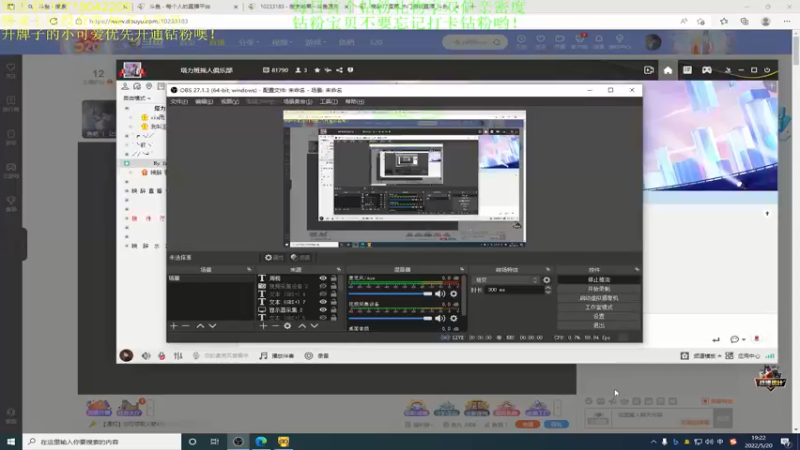800x450 pixels.
Task: Click 停止推流 to stop streaming
Action: tap(598, 280)
